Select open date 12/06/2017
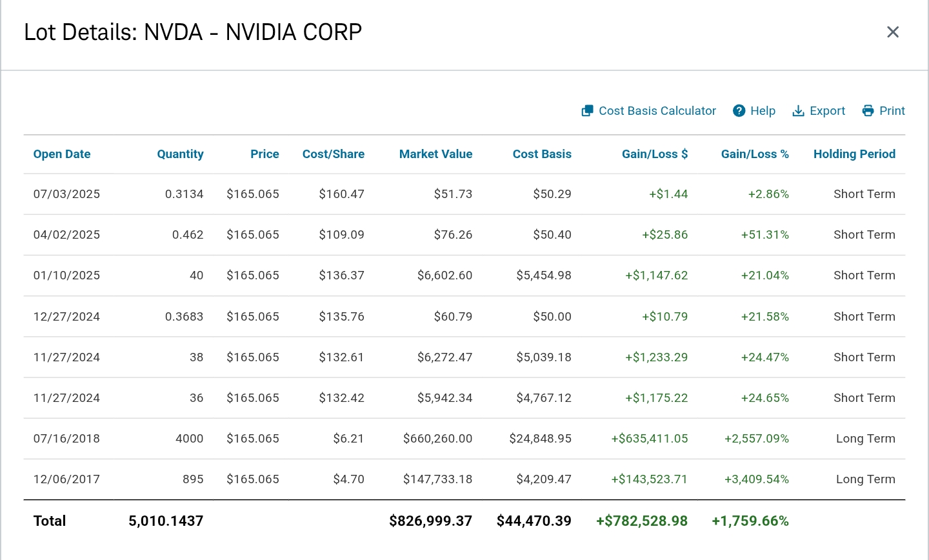 [66, 479]
